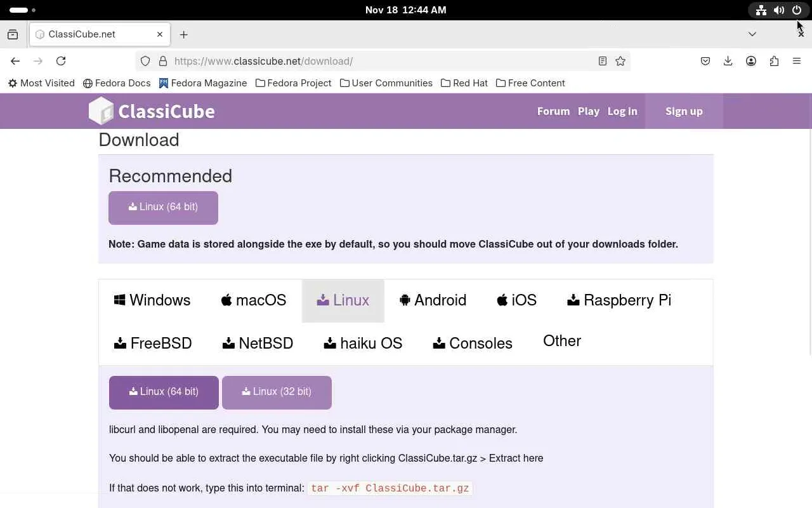Expand the User Communities bookmarks folder
The width and height of the screenshot is (812, 508).
tap(386, 83)
